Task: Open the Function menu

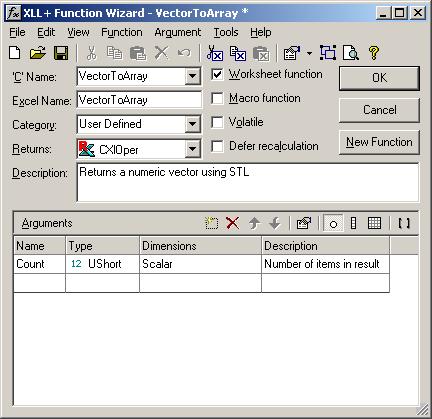Action: [122, 32]
